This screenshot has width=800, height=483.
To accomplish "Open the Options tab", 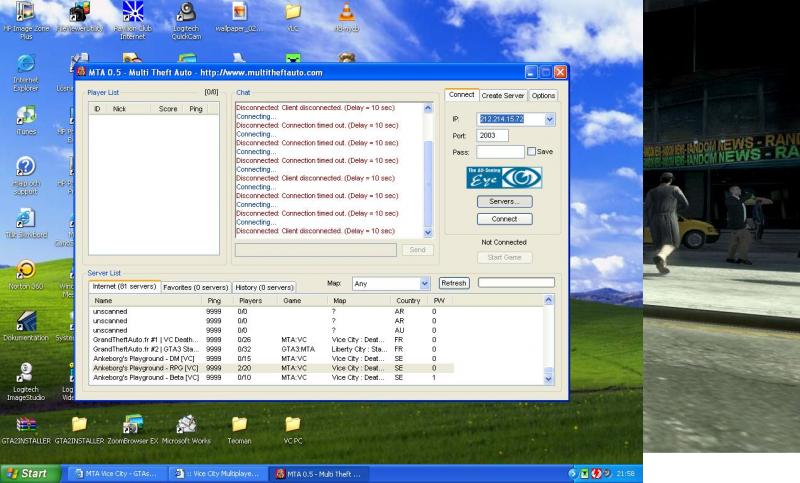I will pyautogui.click(x=543, y=95).
